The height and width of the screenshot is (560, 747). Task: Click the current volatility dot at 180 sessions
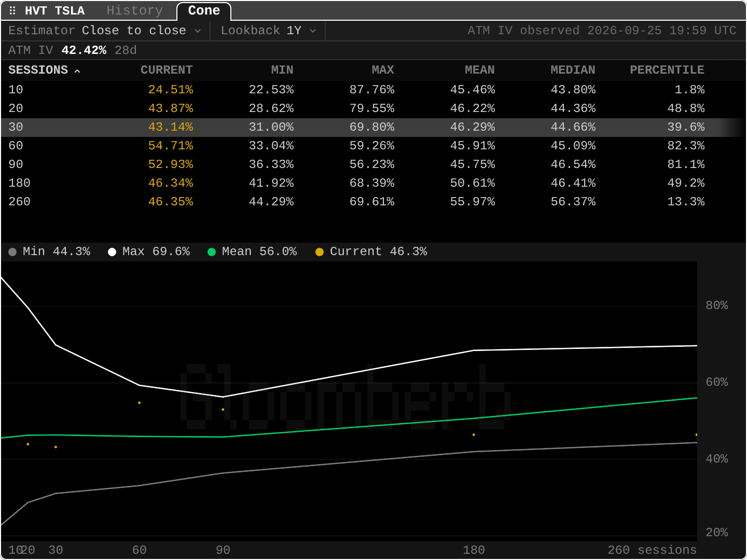[474, 435]
